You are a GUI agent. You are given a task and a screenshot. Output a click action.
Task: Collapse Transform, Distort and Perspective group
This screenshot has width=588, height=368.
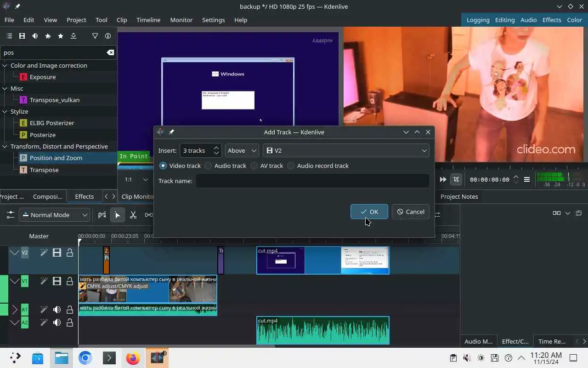[x=5, y=146]
